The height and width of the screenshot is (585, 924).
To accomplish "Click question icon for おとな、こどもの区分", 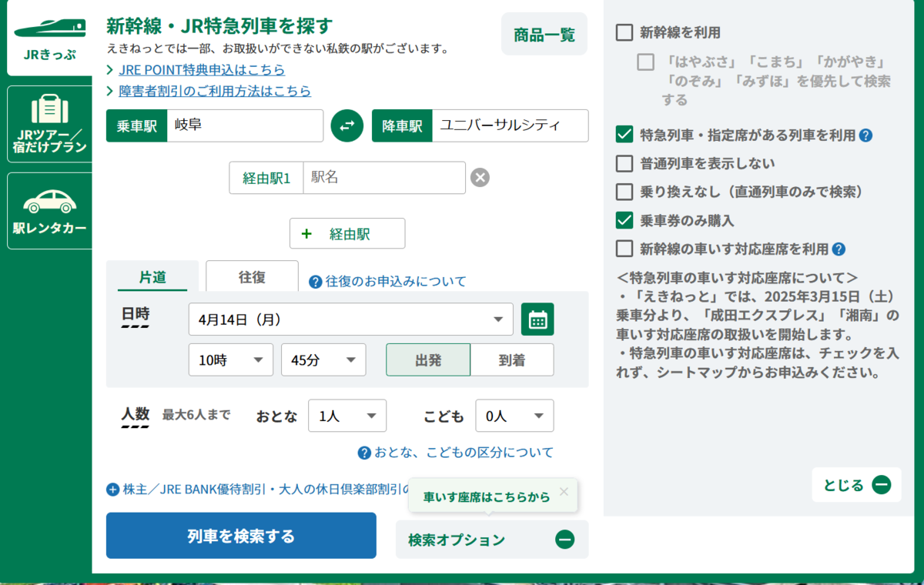I will coord(365,453).
